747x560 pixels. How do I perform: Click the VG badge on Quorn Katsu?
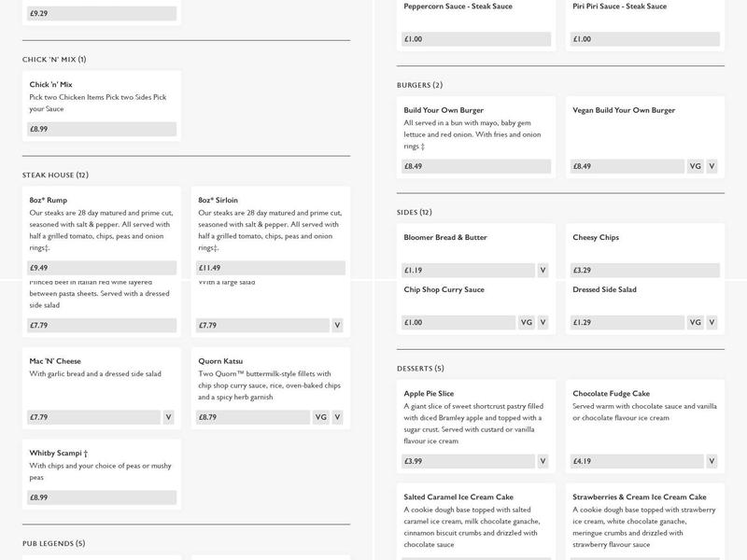tap(321, 417)
